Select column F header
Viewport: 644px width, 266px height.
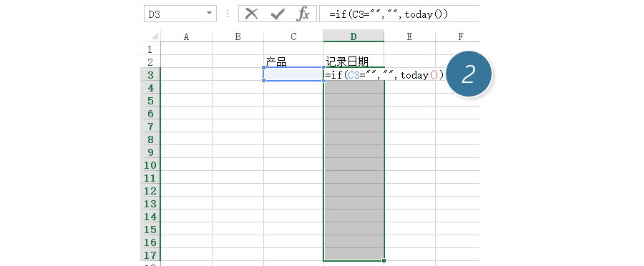click(460, 36)
